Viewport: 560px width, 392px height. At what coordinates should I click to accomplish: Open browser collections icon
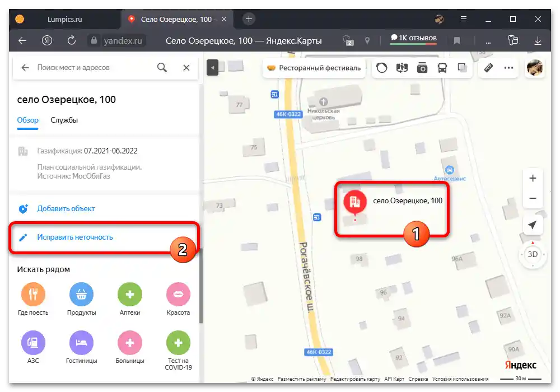coord(513,41)
